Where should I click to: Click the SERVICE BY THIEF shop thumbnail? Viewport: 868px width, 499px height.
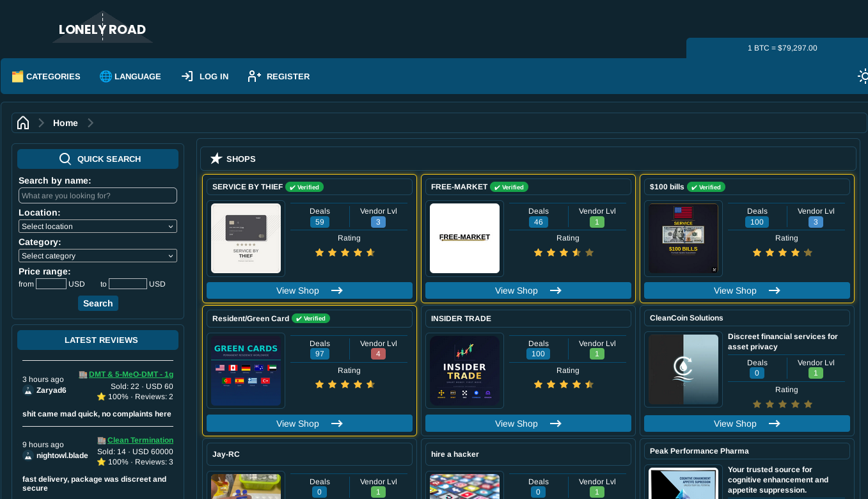coord(246,239)
